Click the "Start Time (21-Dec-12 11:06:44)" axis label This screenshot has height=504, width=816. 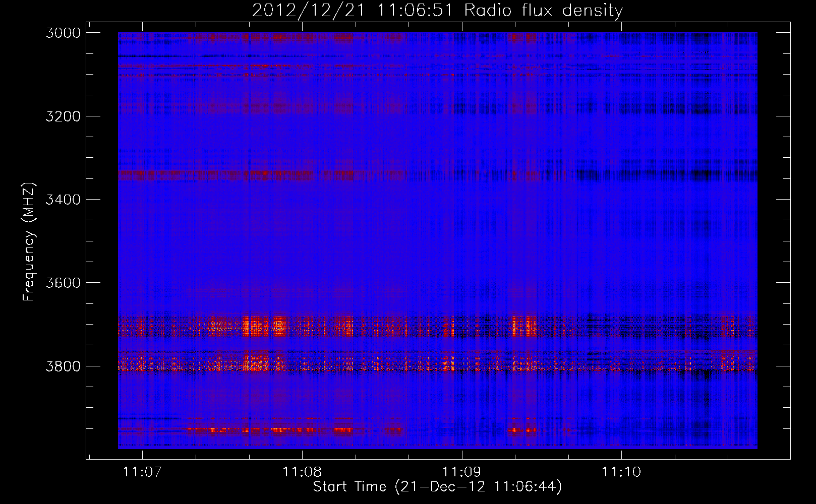pyautogui.click(x=437, y=487)
